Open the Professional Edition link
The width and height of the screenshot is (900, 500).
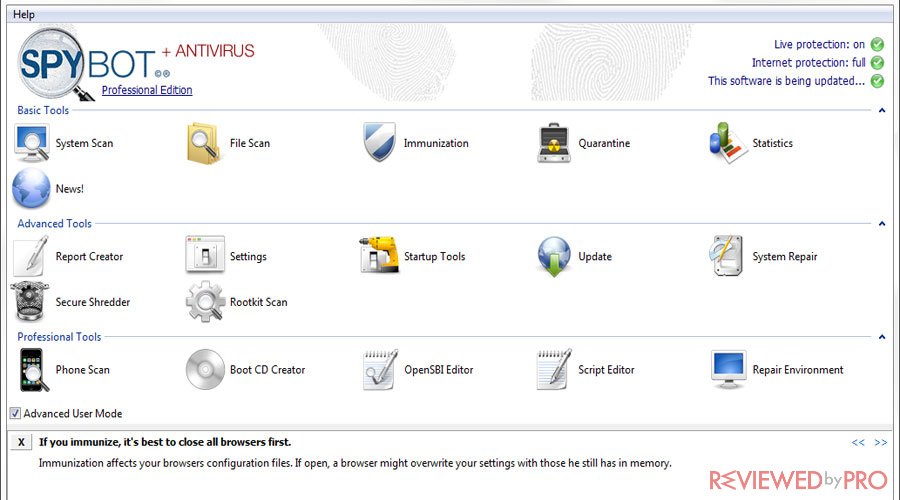point(147,90)
